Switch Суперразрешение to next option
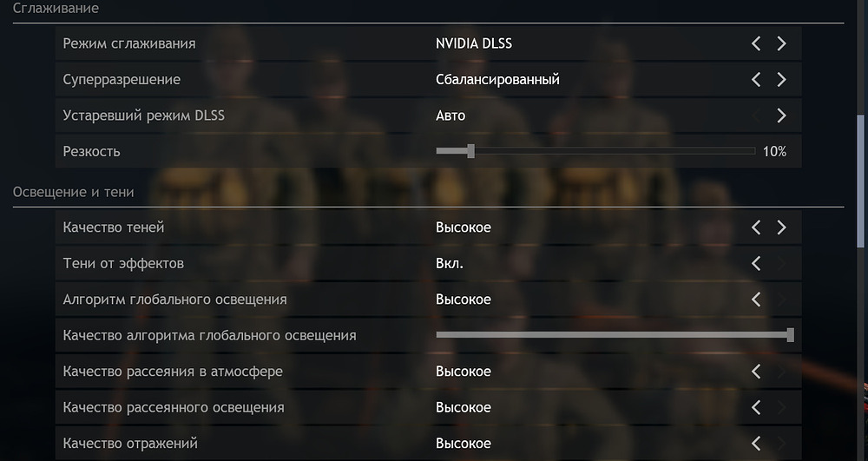The height and width of the screenshot is (461, 868). (781, 80)
